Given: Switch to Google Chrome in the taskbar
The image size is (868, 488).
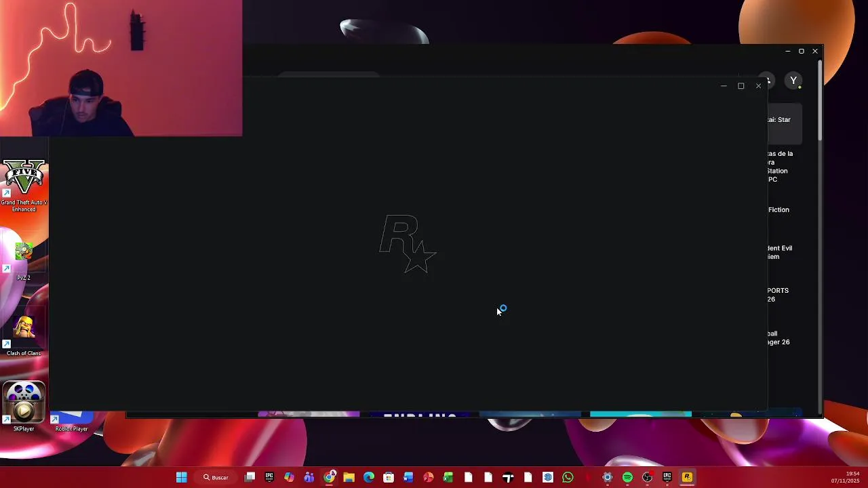Looking at the screenshot, I should 329,477.
